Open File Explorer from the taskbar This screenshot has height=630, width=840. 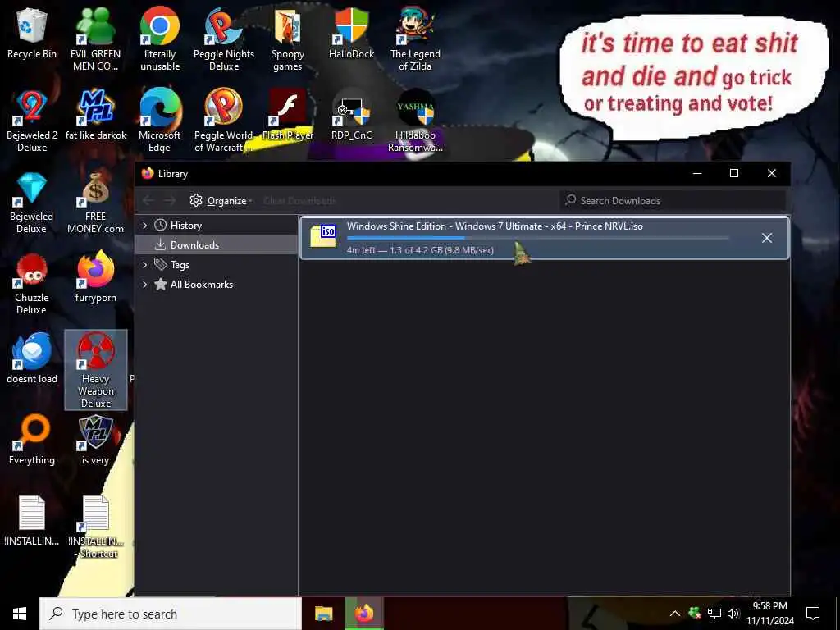[323, 614]
